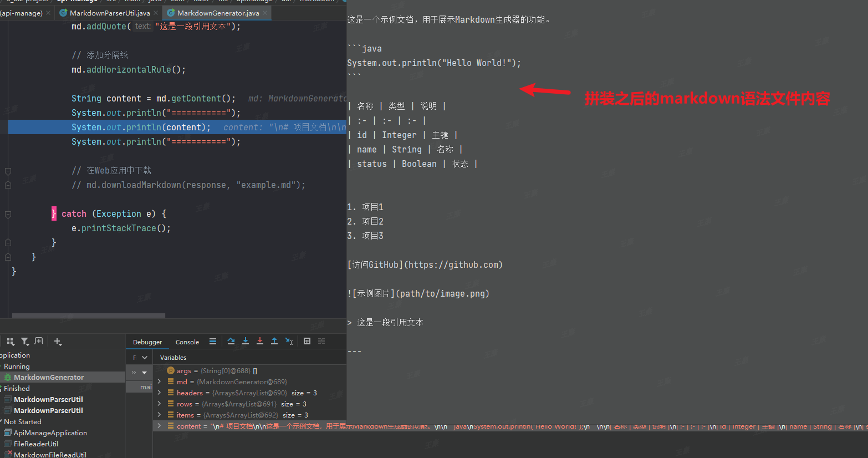868x458 pixels.
Task: Click the e.printStackTrace() code line
Action: 121,228
